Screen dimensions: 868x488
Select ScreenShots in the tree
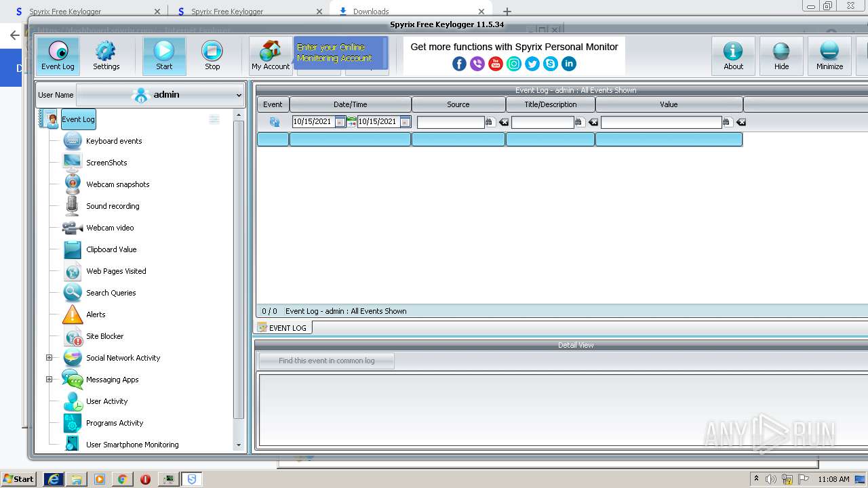[106, 163]
